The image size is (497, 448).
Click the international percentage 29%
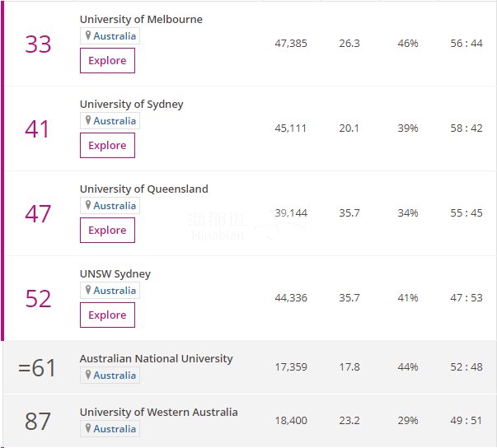(x=408, y=421)
